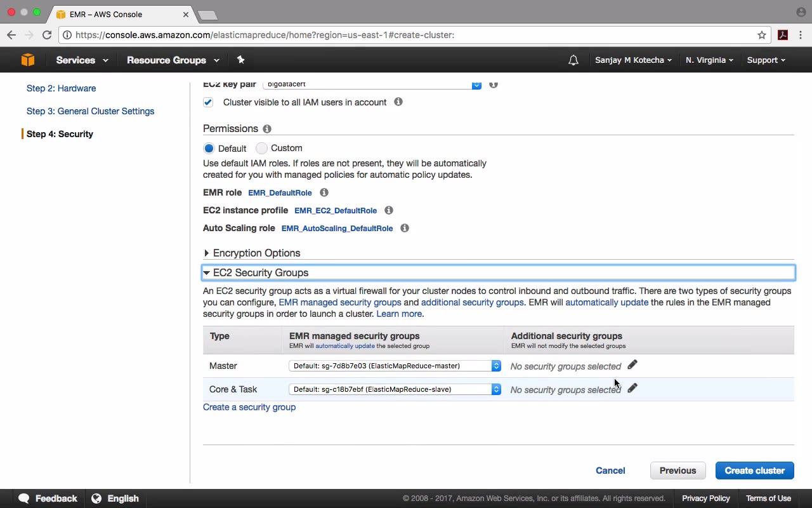
Task: Click the English language selector
Action: tap(115, 498)
